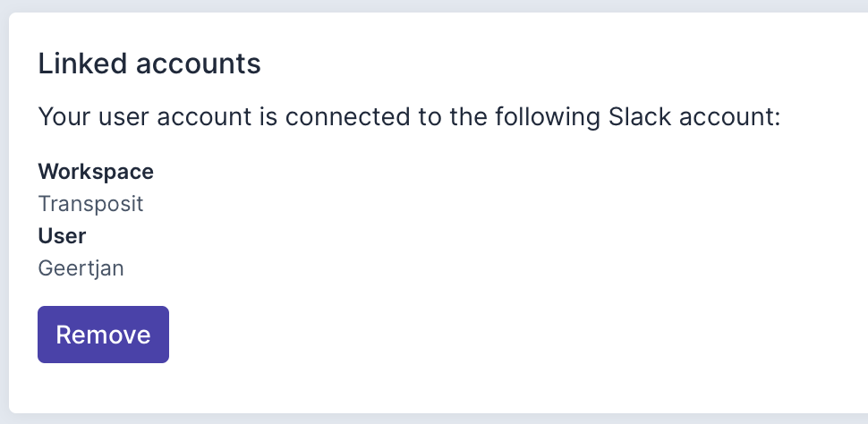Click the Remove button
The height and width of the screenshot is (424, 868).
[x=103, y=335]
